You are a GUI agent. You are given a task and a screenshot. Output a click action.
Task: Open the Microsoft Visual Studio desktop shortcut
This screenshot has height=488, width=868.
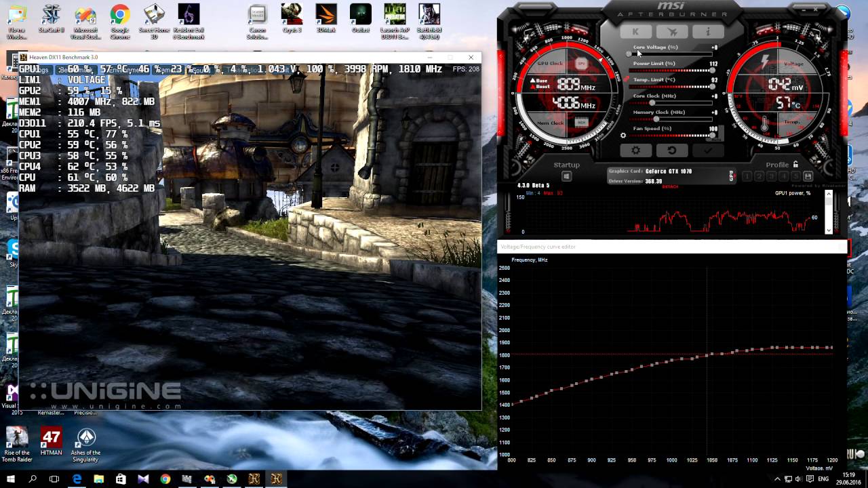(85, 22)
